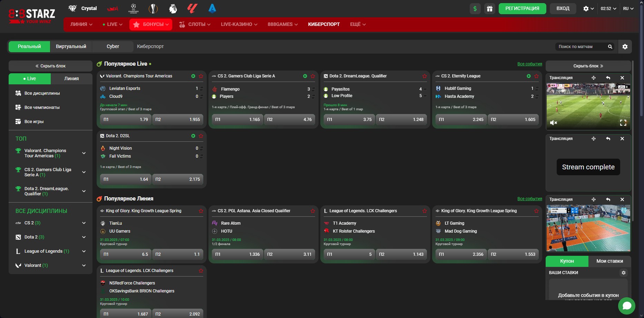644x318 pixels.
Task: Click move icon on the Stream complete panel
Action: point(594,139)
